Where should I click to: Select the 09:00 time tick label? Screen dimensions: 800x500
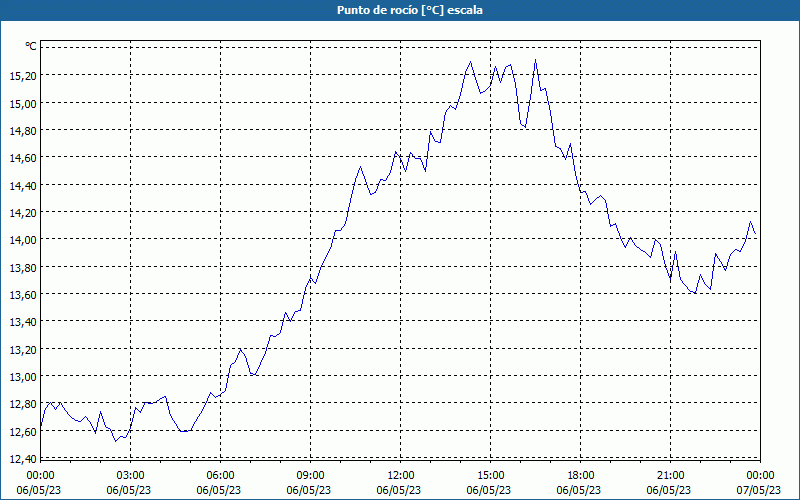click(310, 476)
